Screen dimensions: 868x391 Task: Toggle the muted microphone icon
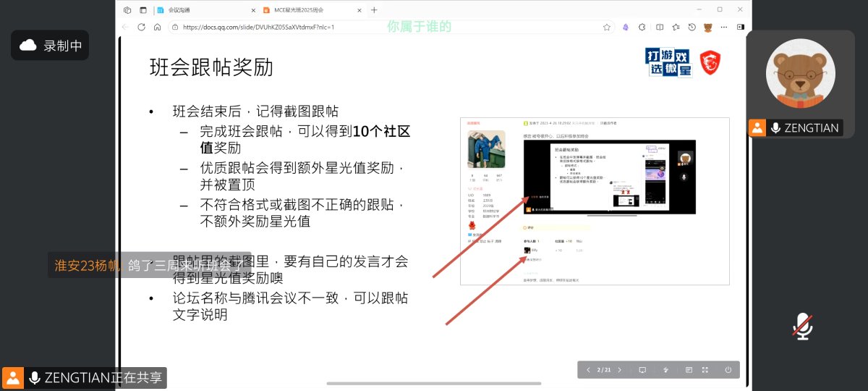click(801, 327)
